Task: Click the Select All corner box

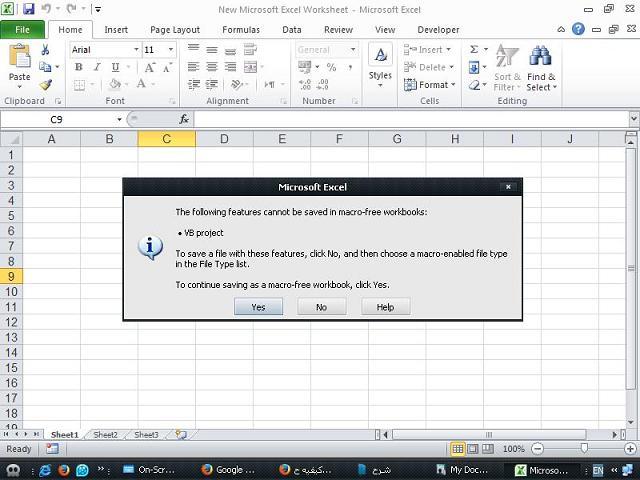Action: click(11, 139)
